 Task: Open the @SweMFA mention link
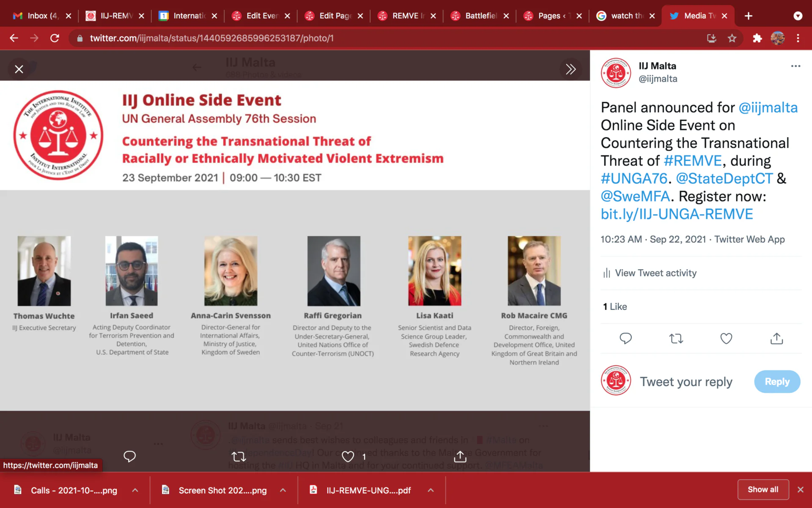tap(636, 196)
